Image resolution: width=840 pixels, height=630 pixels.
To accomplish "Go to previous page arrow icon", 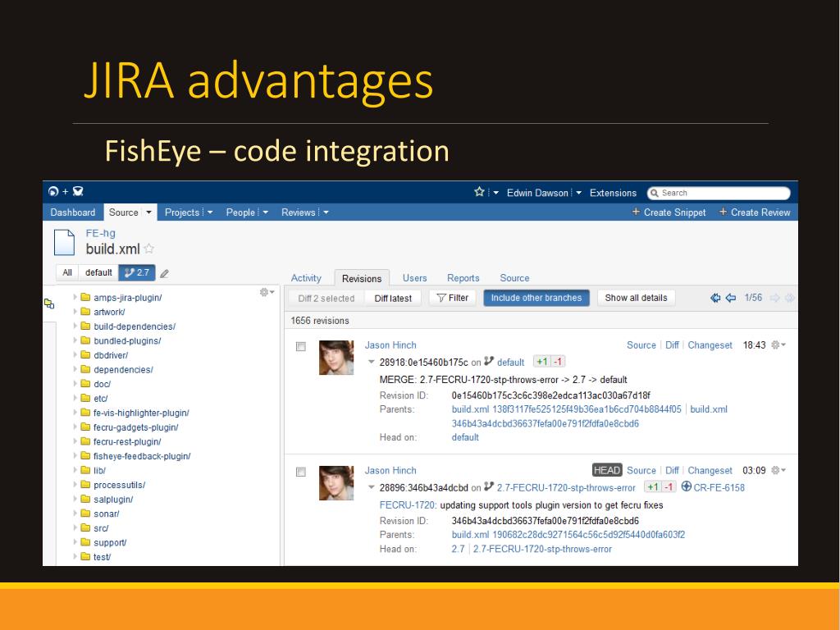I will coord(731,298).
